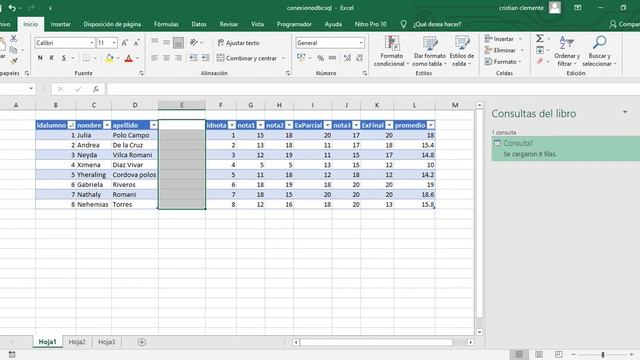Apply the red font color A

tap(128, 58)
